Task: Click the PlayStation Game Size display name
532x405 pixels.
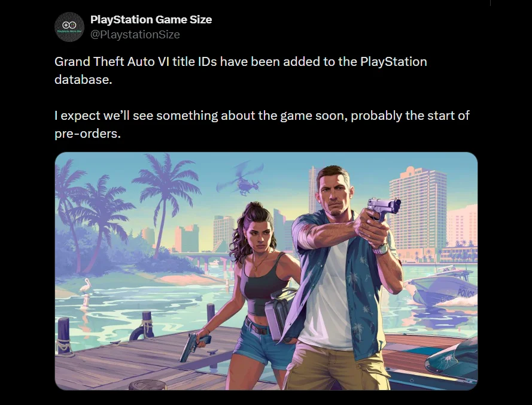Action: [151, 19]
